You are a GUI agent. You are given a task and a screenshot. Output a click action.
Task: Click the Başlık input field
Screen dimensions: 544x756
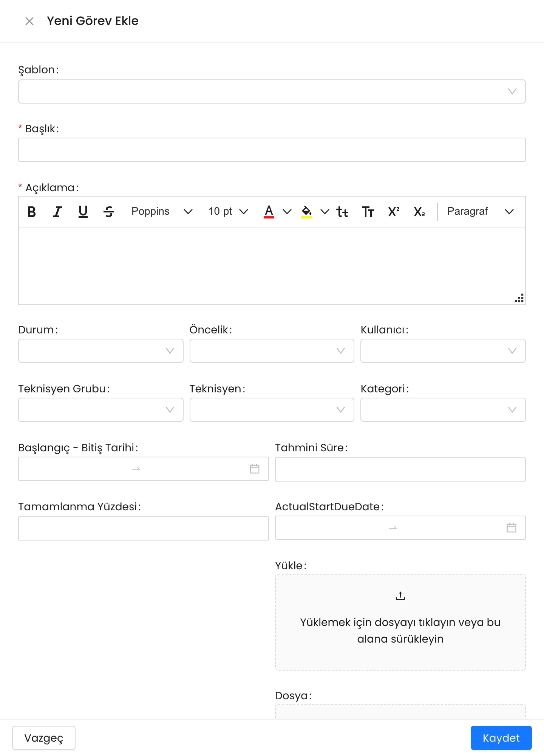272,150
